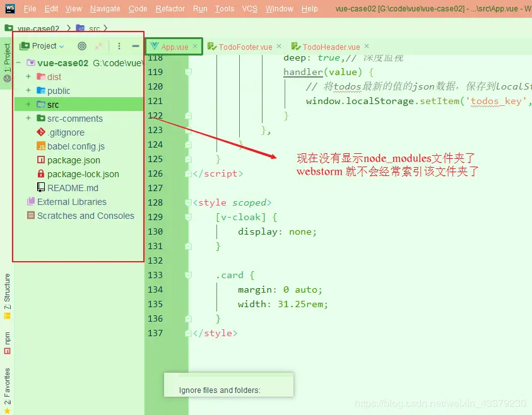Click the WebStorm logo icon
Image resolution: width=532 pixels, height=415 pixels.
click(x=10, y=8)
